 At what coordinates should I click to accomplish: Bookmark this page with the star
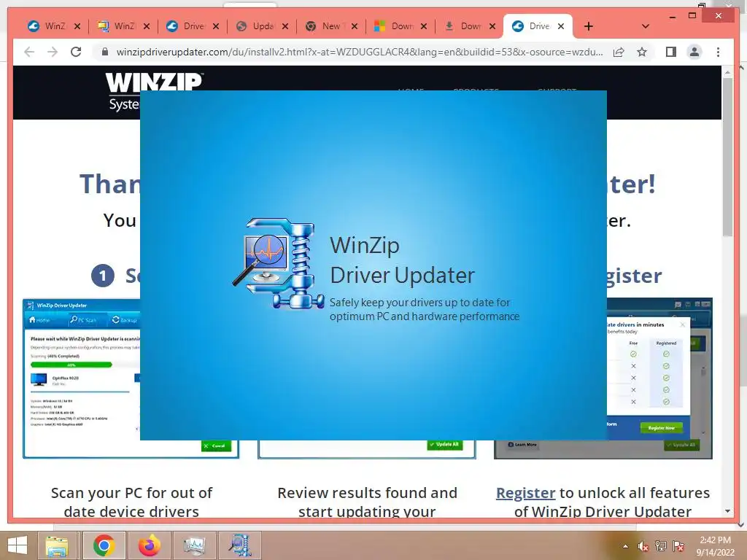click(x=642, y=52)
